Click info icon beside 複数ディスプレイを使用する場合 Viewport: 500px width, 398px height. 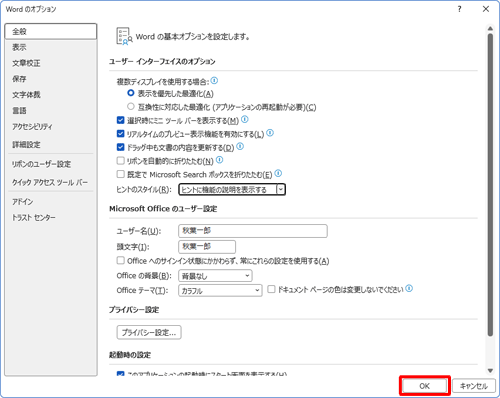pos(214,80)
